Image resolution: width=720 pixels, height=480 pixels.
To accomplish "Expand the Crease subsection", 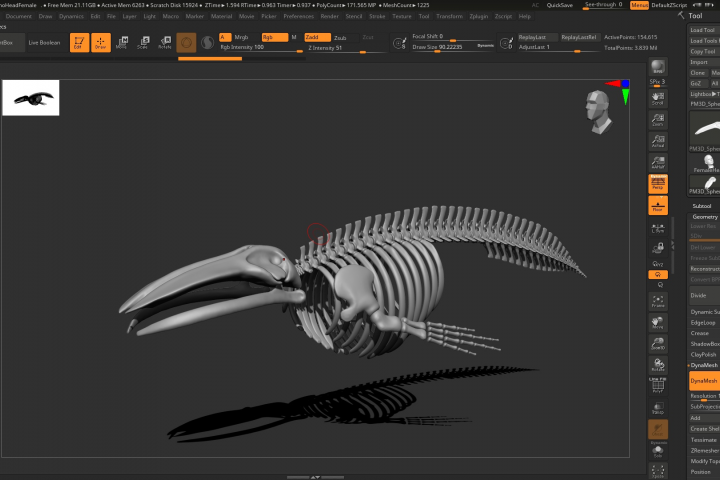I will [x=699, y=333].
